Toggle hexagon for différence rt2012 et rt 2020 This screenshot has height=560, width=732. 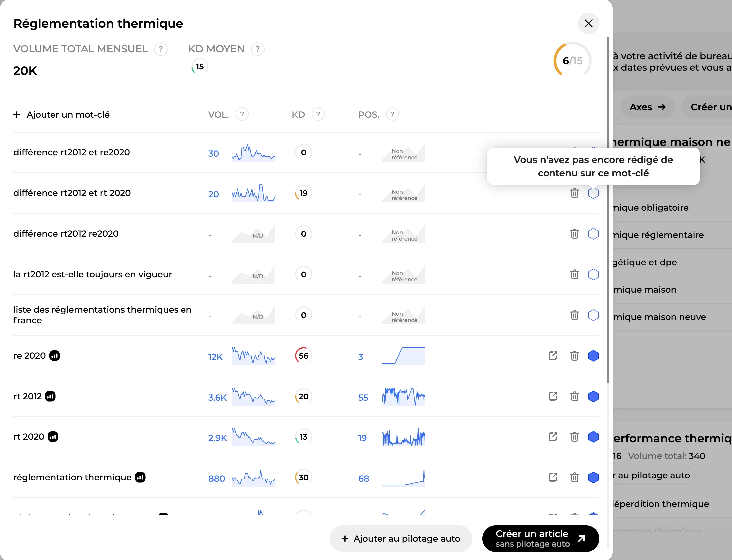pyautogui.click(x=593, y=193)
